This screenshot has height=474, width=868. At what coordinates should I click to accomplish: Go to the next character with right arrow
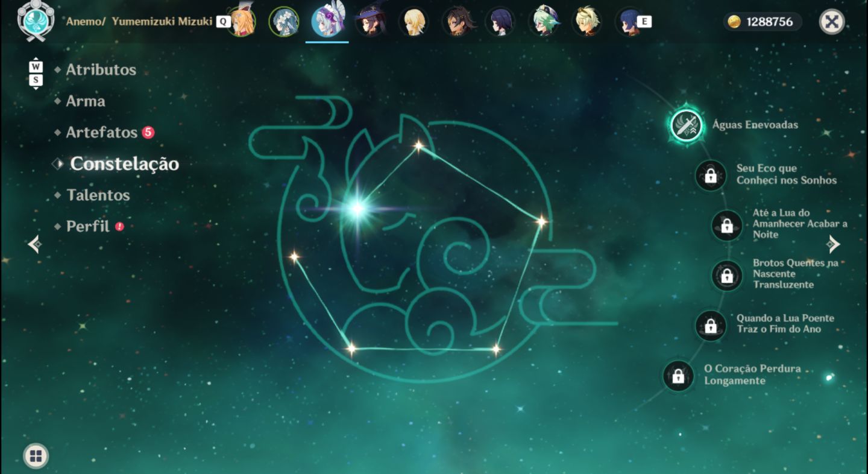833,244
